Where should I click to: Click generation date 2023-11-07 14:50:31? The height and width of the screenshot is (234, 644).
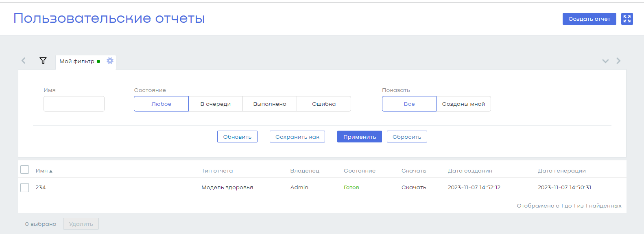tap(565, 188)
